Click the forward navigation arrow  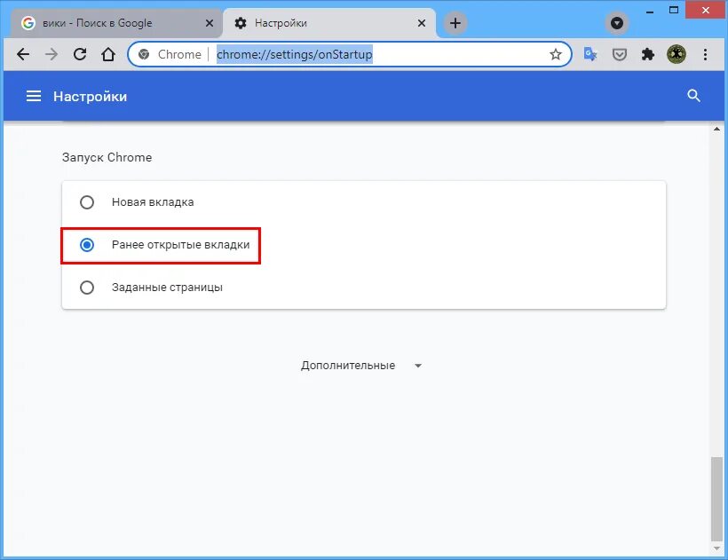(51, 54)
